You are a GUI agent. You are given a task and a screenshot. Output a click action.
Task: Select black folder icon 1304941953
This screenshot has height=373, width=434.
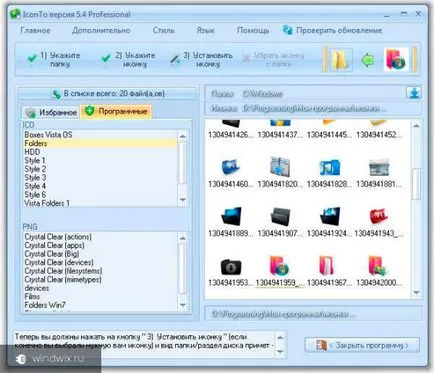click(x=231, y=271)
